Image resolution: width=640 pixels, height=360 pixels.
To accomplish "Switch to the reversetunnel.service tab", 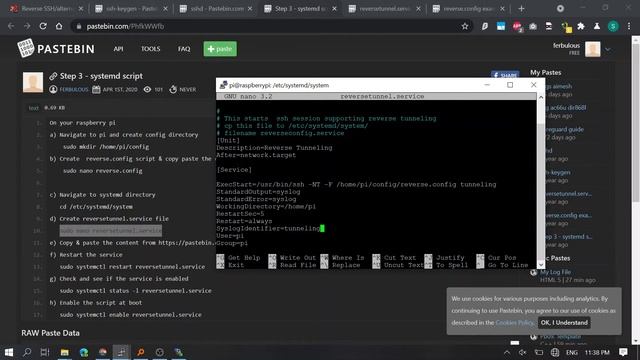I will pos(384,8).
